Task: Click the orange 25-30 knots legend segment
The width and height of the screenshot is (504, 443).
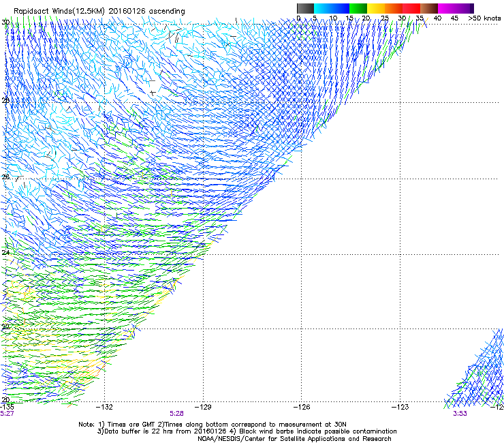Action: (394, 8)
